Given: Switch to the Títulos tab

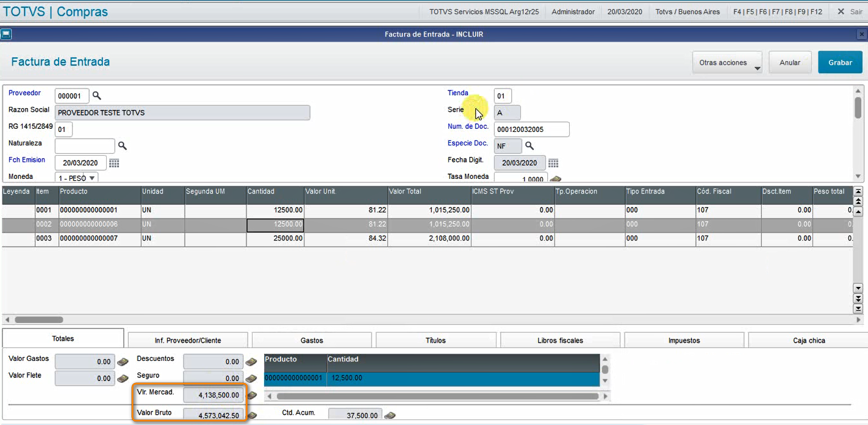Looking at the screenshot, I should coord(436,340).
